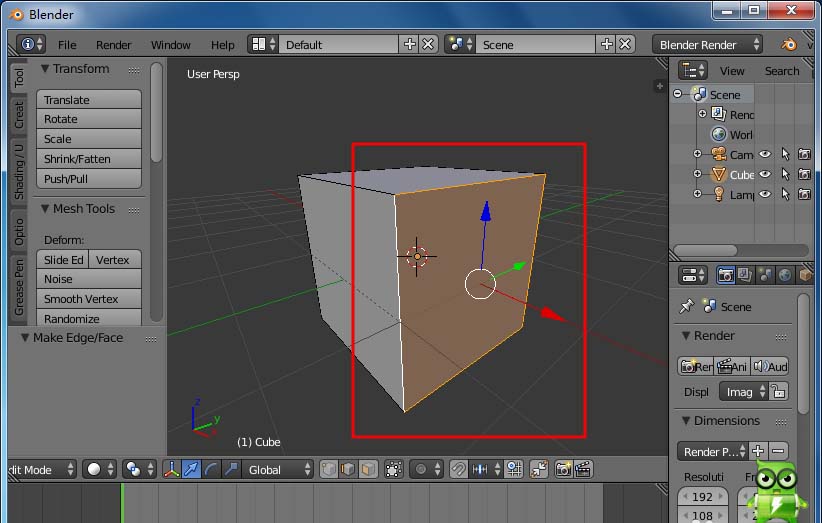Click the Smooth Vertex button
This screenshot has height=523, width=822.
pos(89,299)
